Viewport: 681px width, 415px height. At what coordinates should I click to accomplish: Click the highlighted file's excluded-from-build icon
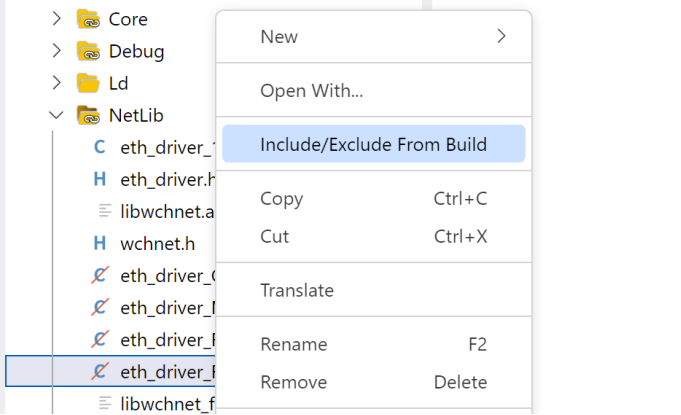100,372
